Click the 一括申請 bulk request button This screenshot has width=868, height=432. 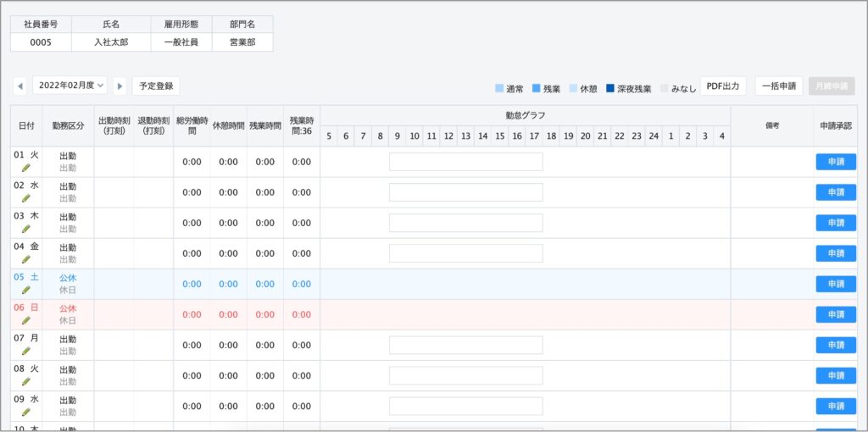click(x=778, y=86)
